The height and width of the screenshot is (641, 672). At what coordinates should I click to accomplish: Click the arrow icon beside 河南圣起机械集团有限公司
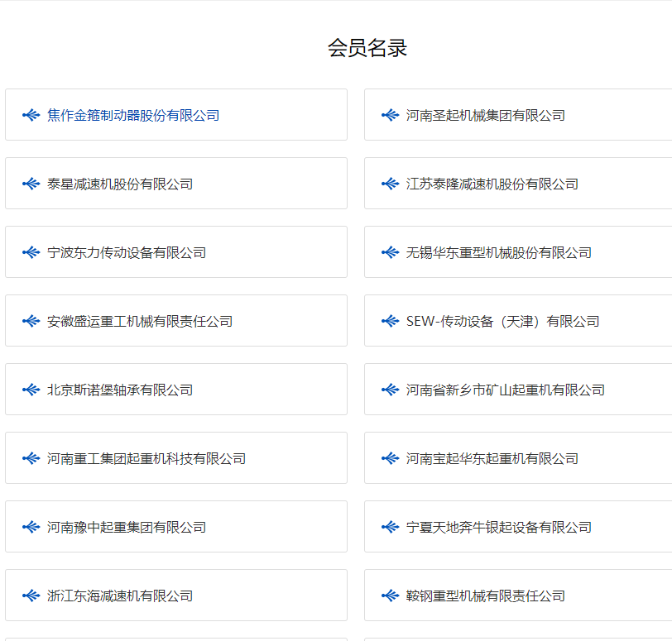coord(391,115)
